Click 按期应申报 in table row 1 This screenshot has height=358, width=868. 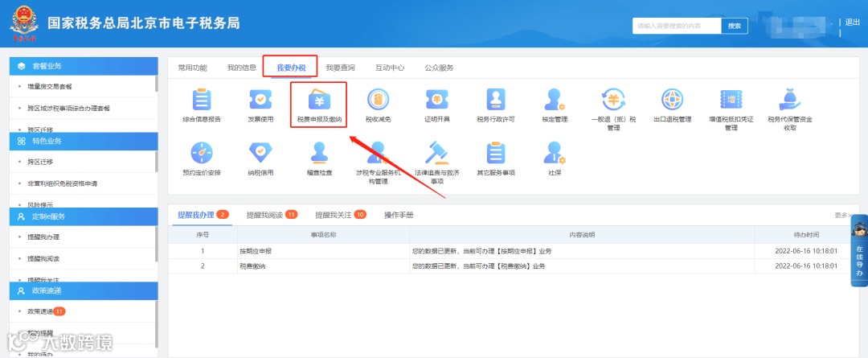point(255,251)
